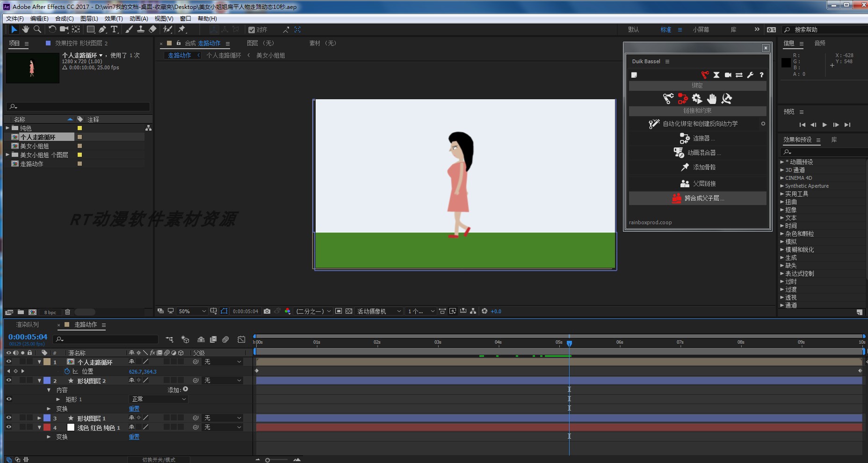Open parent dropdown for 个人走路循环 layer
Screen dimensions: 868x463
click(x=223, y=362)
